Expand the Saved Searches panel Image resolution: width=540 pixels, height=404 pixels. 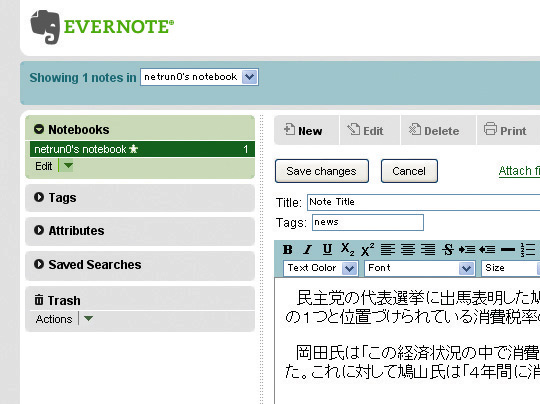(x=39, y=264)
